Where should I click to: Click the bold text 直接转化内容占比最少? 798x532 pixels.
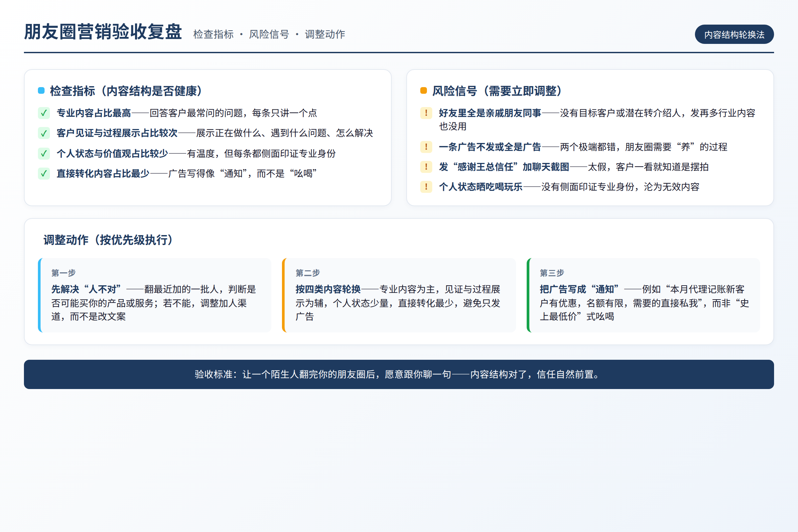pos(103,173)
